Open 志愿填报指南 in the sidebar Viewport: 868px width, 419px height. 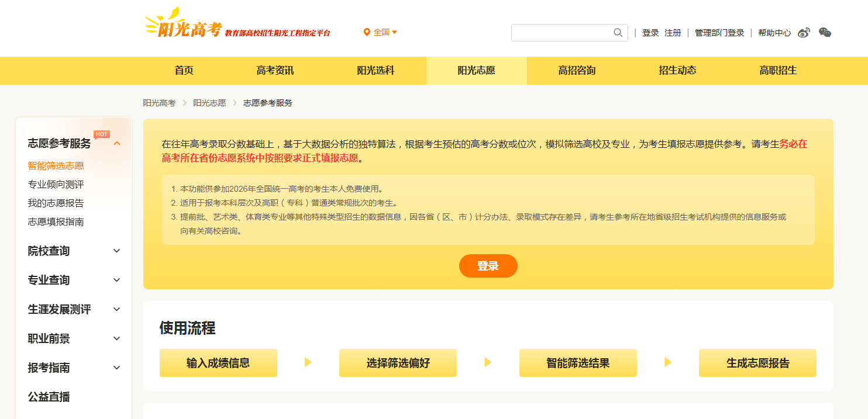56,222
